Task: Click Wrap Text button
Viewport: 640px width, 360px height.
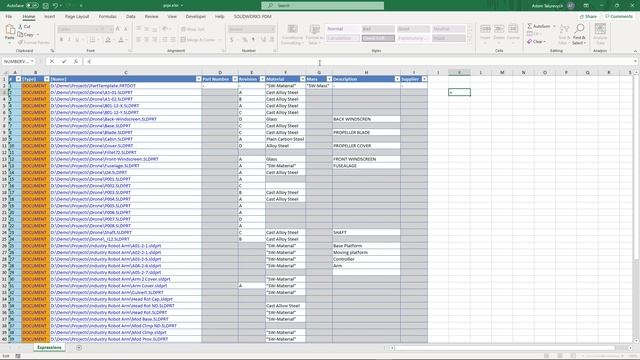Action: (193, 29)
